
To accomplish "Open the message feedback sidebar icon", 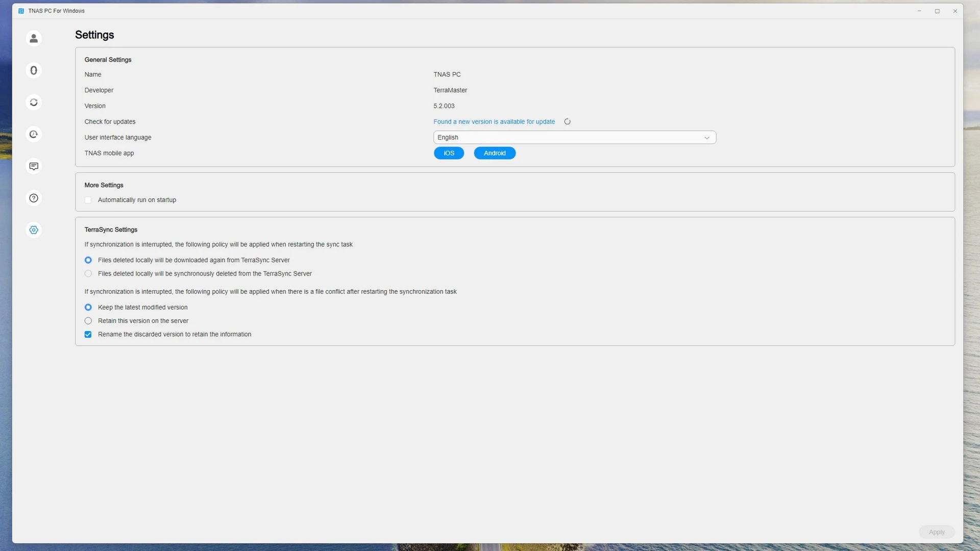I will pos(34,166).
